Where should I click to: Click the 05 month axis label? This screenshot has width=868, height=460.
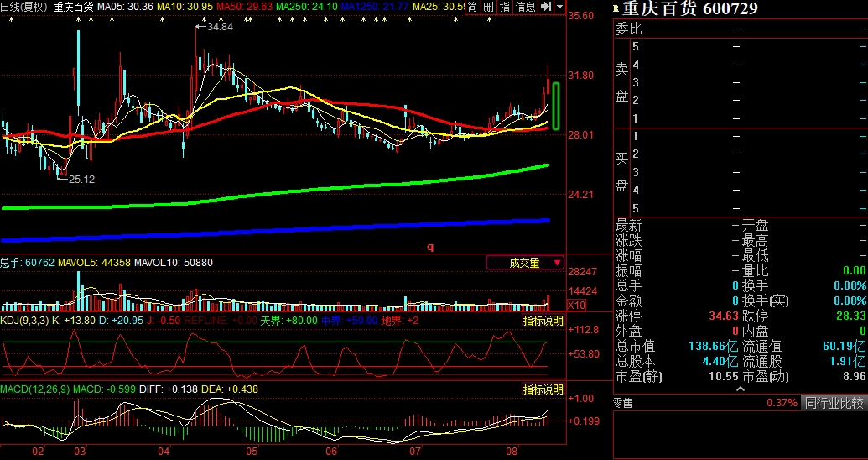(x=252, y=451)
